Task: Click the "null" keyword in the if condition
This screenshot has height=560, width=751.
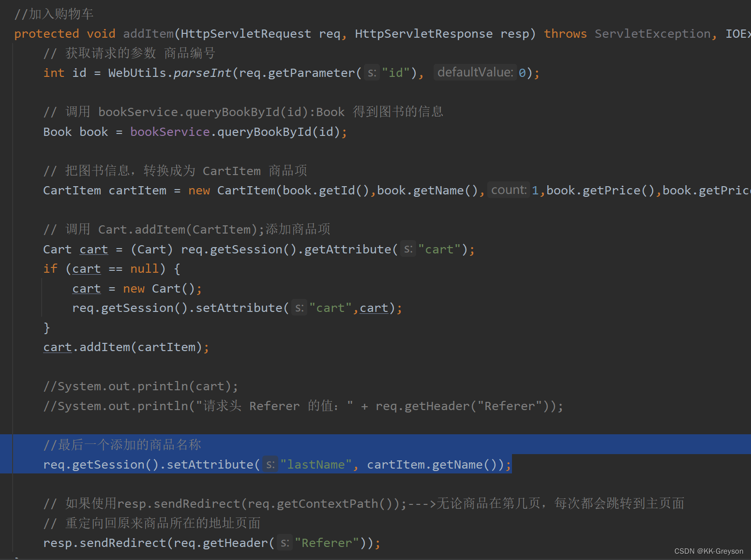Action: pyautogui.click(x=145, y=269)
